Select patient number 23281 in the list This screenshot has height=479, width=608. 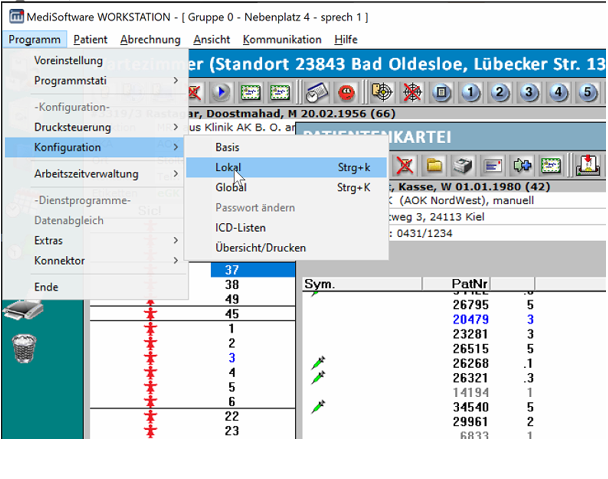pos(470,334)
